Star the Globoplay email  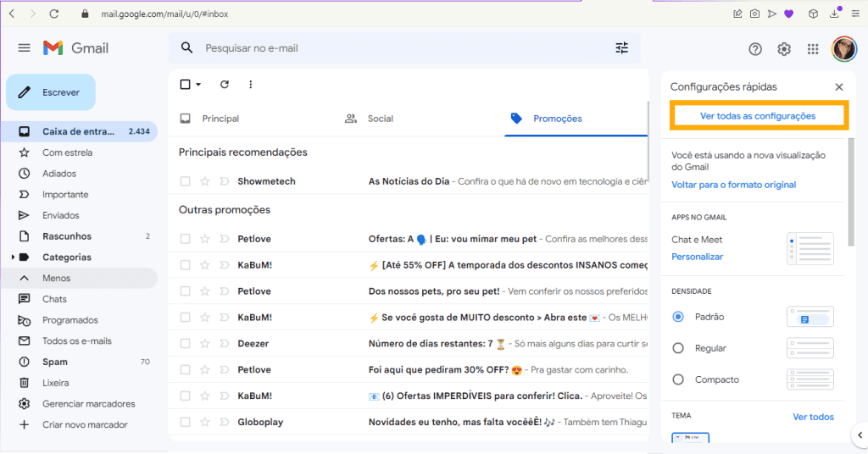[205, 422]
